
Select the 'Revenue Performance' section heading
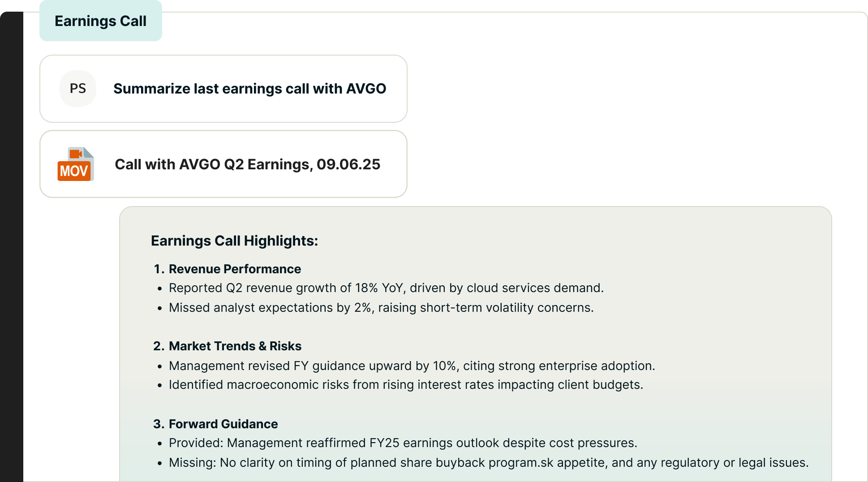point(235,269)
